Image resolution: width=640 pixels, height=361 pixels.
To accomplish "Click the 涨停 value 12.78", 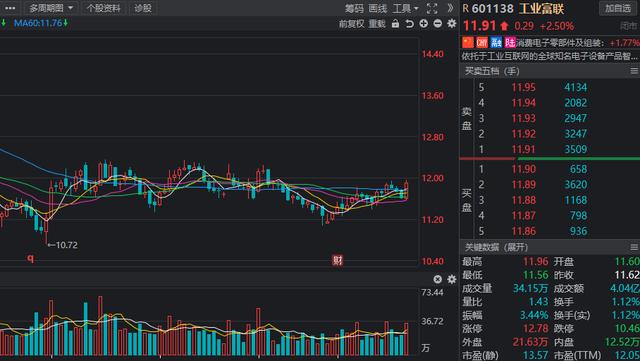I will tap(536, 329).
